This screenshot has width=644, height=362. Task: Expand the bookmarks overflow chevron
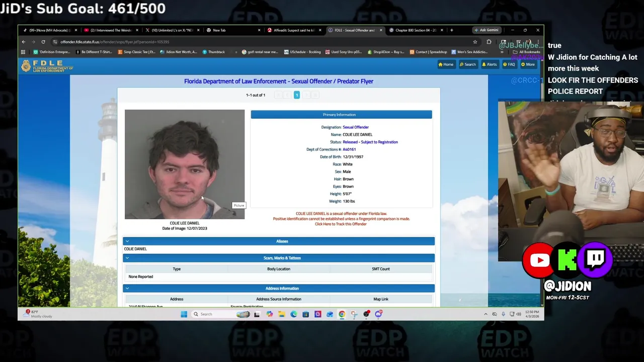tap(502, 52)
